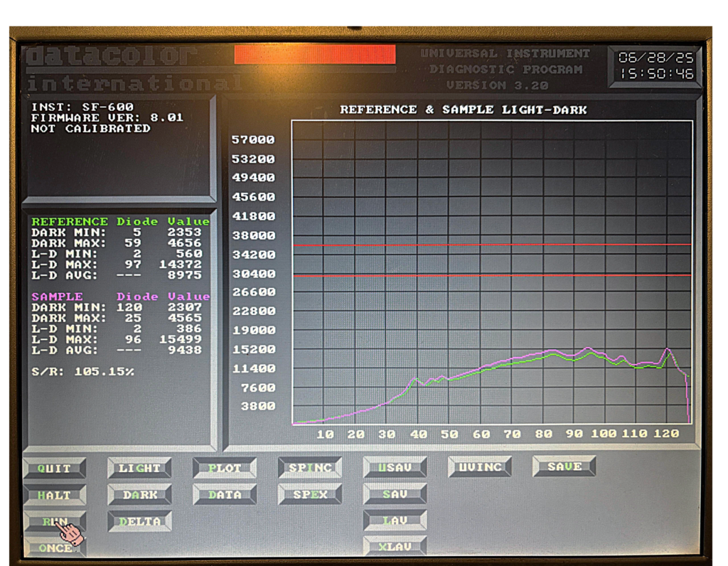This screenshot has height=566, width=728.
Task: Select LAV large aperture setting
Action: 395,520
